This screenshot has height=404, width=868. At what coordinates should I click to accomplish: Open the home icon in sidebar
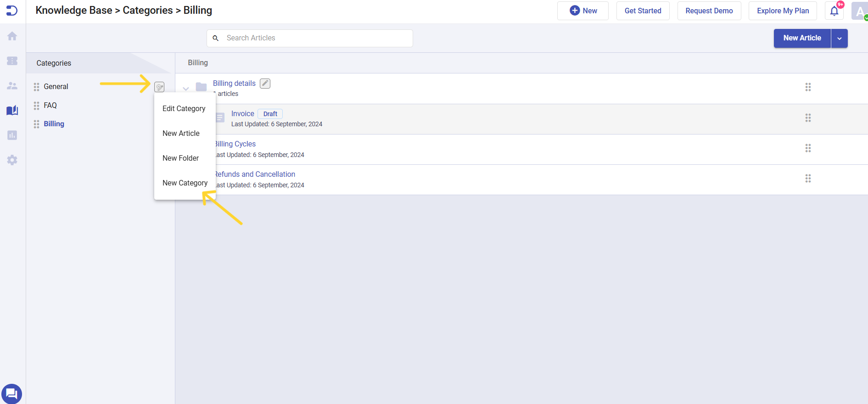[x=12, y=36]
